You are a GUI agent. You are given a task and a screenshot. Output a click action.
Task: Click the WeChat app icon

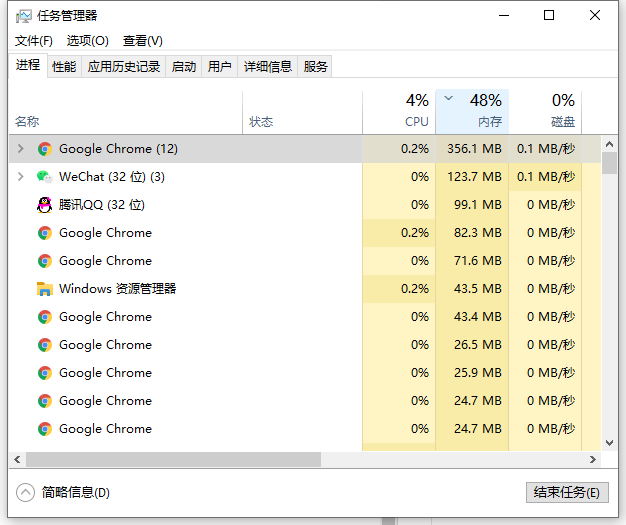[x=44, y=177]
